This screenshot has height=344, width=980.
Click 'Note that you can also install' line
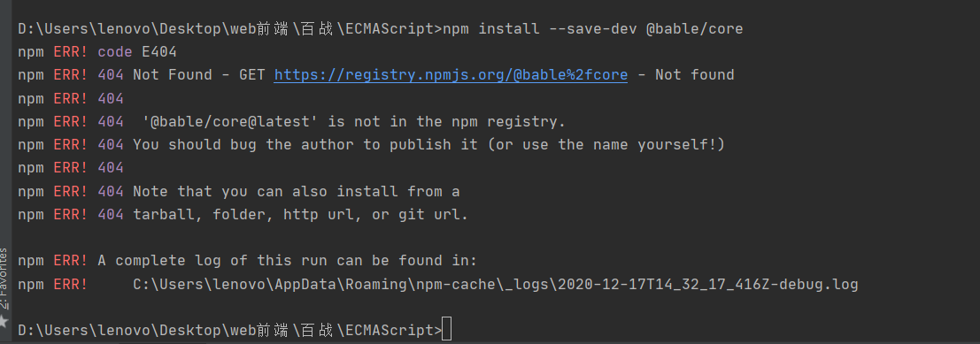click(x=297, y=192)
